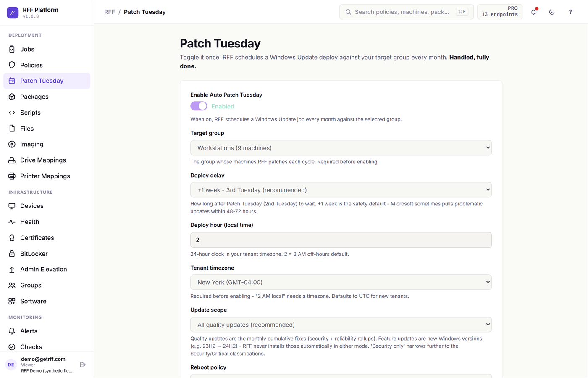Open the Devices monitor icon
This screenshot has width=588, height=378.
pos(12,206)
